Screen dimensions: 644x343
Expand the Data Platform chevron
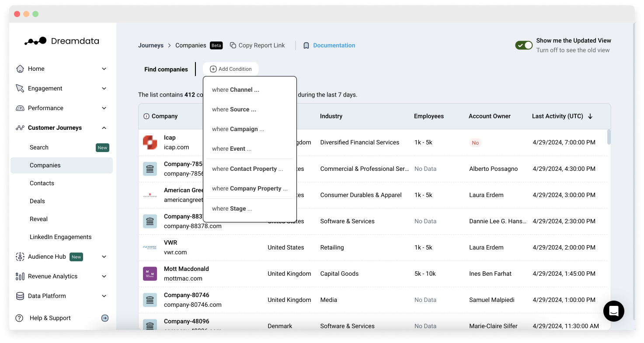(104, 296)
